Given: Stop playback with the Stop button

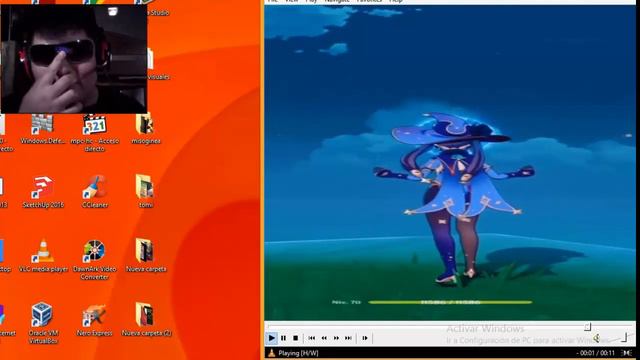Looking at the screenshot, I should click(x=296, y=338).
